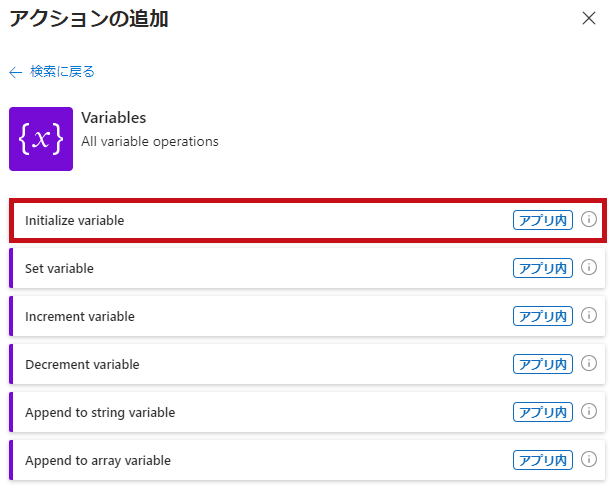Choose the Set variable action
The image size is (614, 490).
(x=307, y=268)
